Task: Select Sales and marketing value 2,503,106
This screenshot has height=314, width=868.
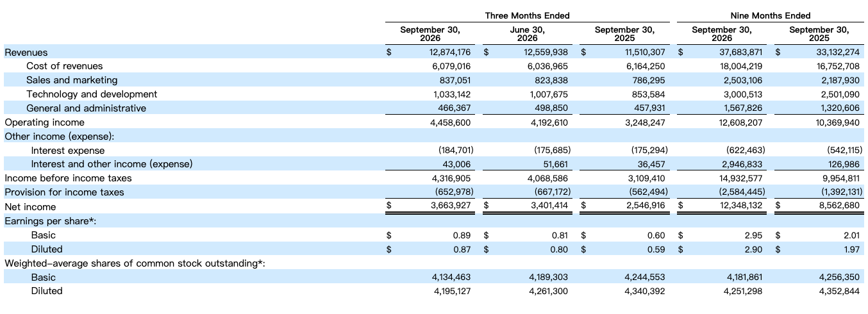Action: (744, 80)
